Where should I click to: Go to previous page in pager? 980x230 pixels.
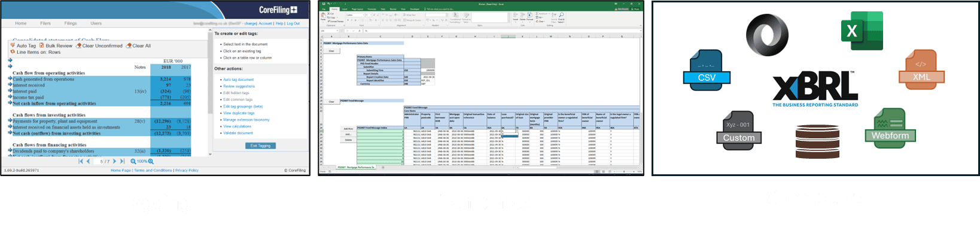89,161
